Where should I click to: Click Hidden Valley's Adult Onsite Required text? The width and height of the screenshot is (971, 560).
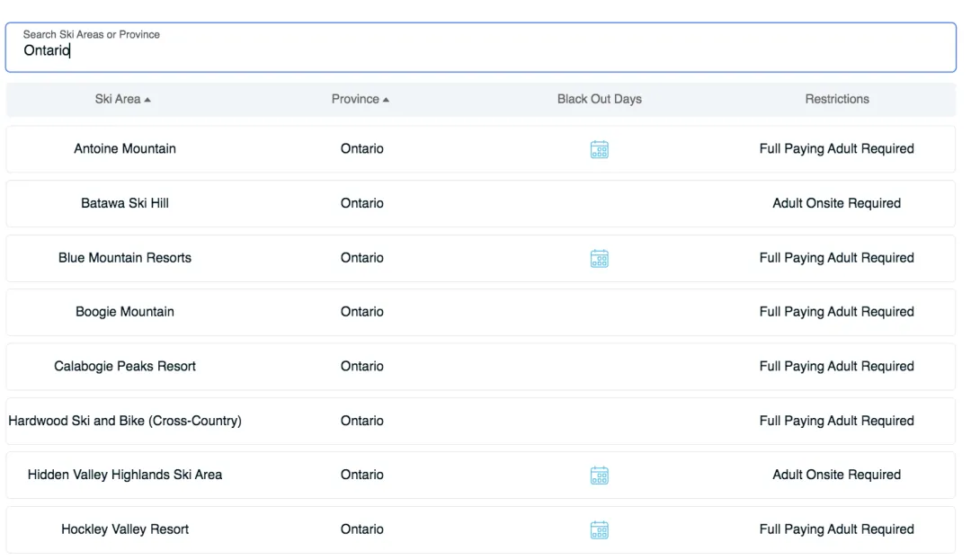[x=836, y=475]
